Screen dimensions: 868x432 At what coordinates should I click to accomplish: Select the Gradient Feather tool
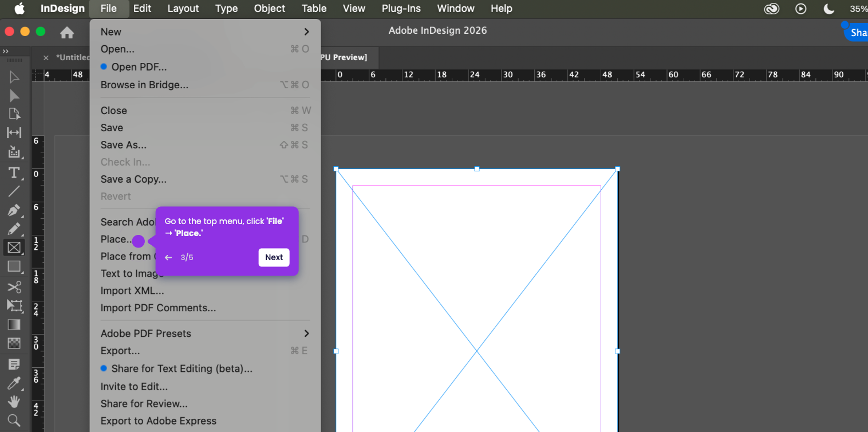click(14, 343)
